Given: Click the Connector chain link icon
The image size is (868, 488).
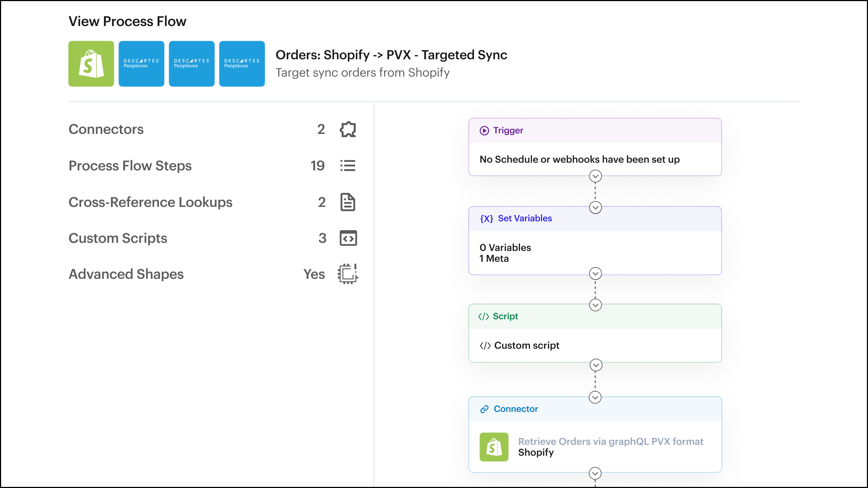Looking at the screenshot, I should pos(484,409).
